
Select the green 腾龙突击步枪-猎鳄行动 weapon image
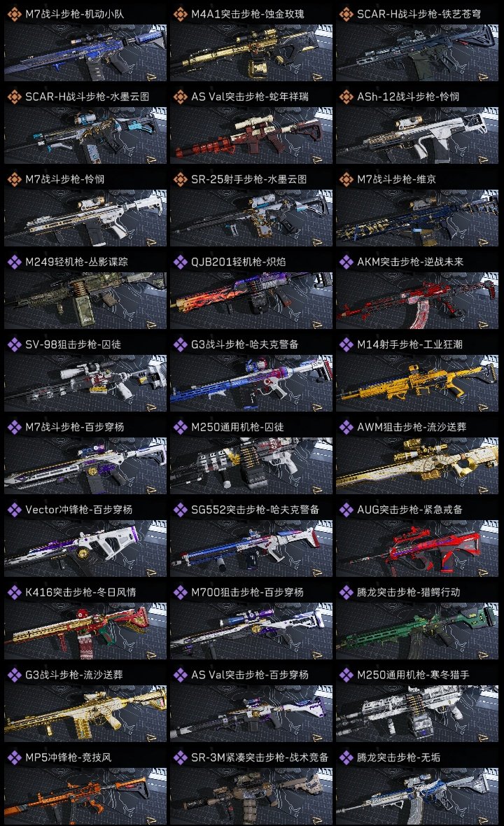417,631
